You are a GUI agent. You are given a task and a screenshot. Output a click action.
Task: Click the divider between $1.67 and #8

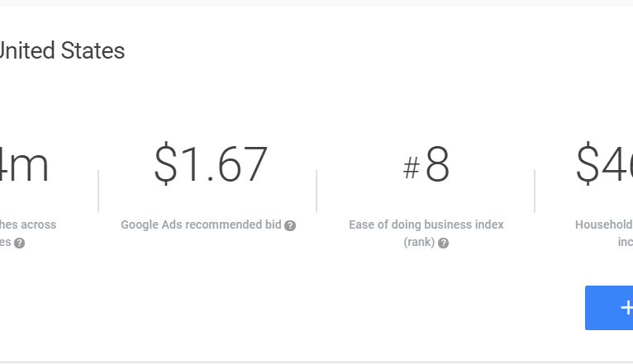[316, 191]
